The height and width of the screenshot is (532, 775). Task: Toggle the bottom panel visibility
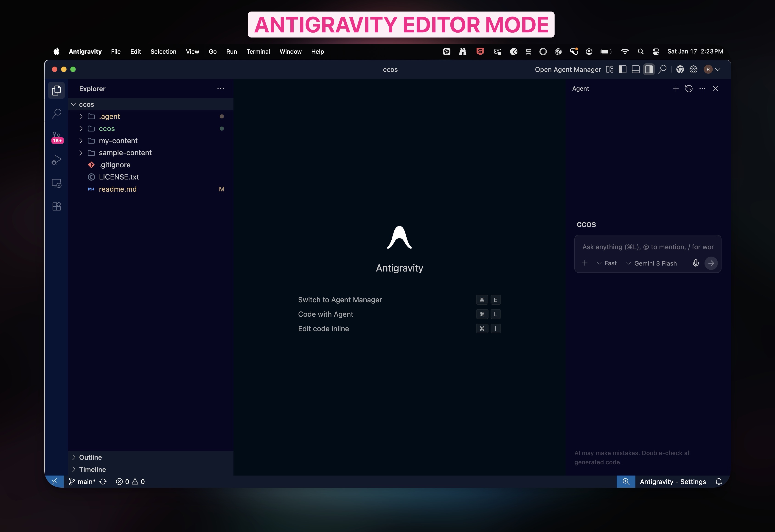coord(635,69)
